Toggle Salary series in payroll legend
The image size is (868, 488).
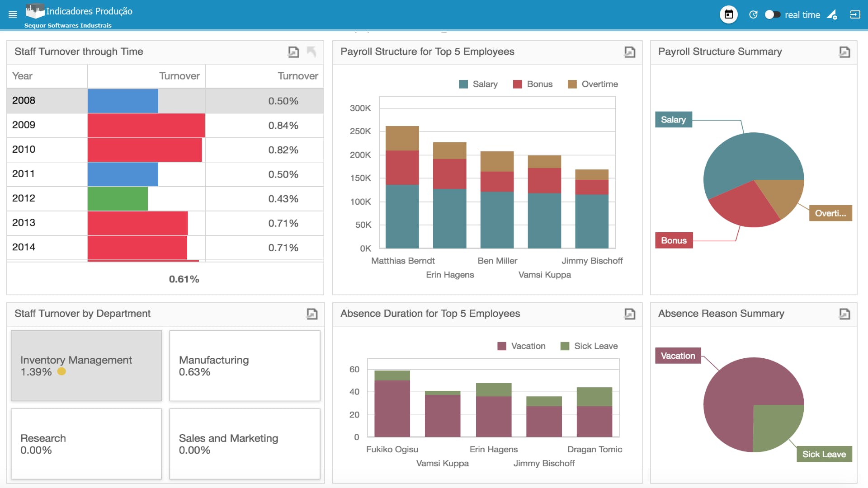478,84
